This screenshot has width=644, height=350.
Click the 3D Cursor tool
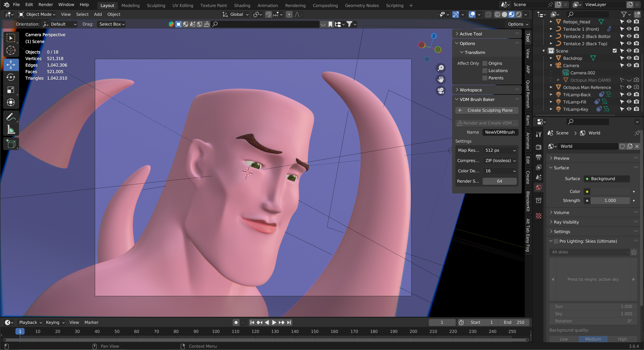(11, 51)
